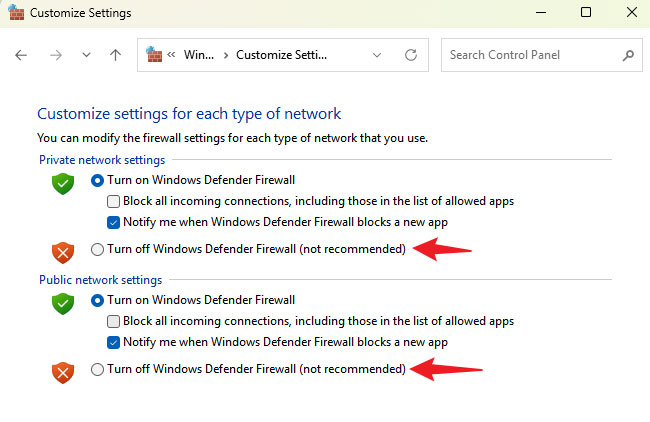
Task: Click the title bar firewall app icon
Action: pos(16,12)
